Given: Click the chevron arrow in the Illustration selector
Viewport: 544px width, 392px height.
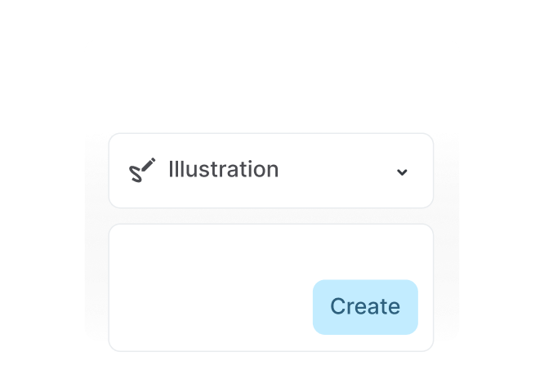Looking at the screenshot, I should pos(401,171).
